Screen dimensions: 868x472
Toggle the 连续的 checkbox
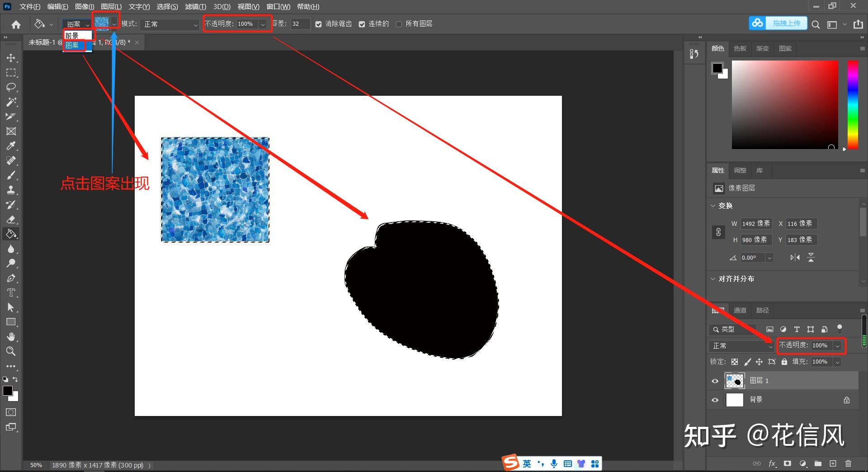pos(362,24)
